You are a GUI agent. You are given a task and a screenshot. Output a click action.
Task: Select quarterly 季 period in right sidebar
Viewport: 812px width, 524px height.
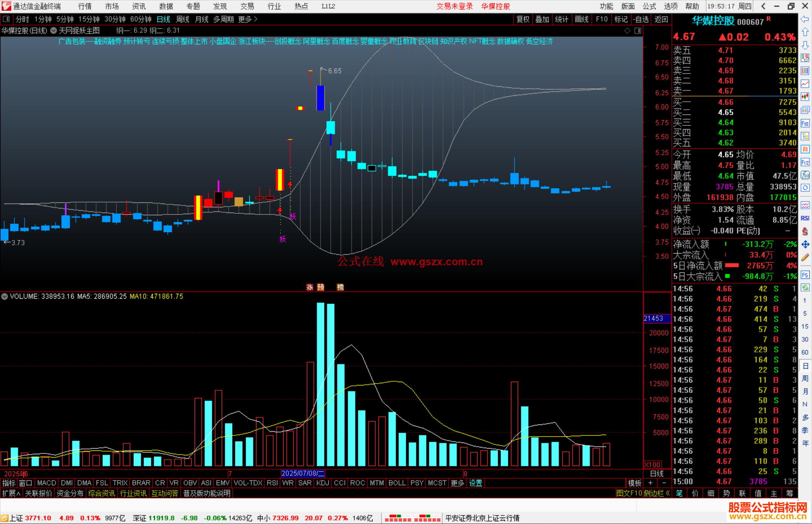click(805, 430)
